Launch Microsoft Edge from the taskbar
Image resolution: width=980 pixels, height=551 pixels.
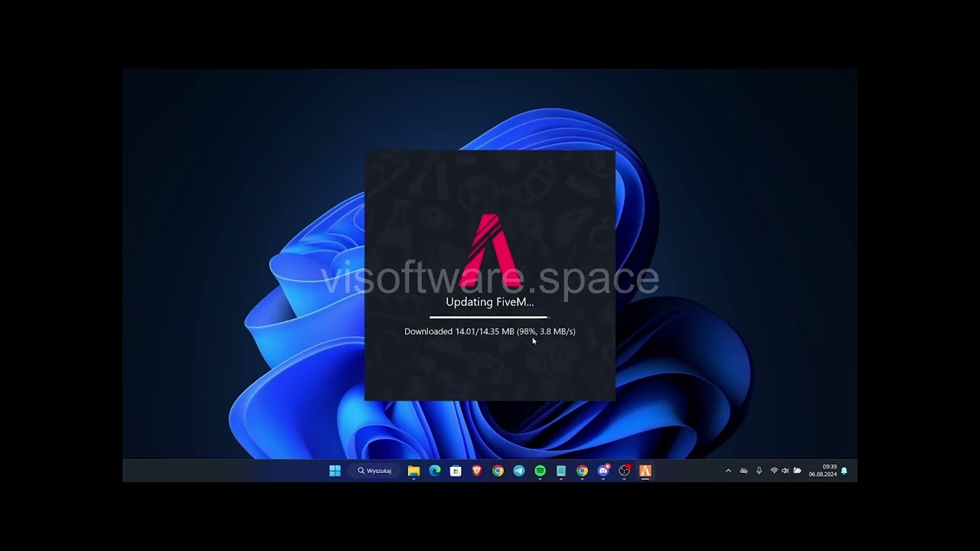tap(435, 471)
